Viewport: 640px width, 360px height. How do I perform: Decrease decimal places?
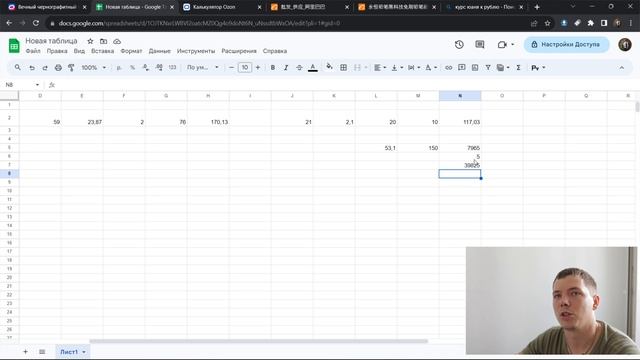146,68
